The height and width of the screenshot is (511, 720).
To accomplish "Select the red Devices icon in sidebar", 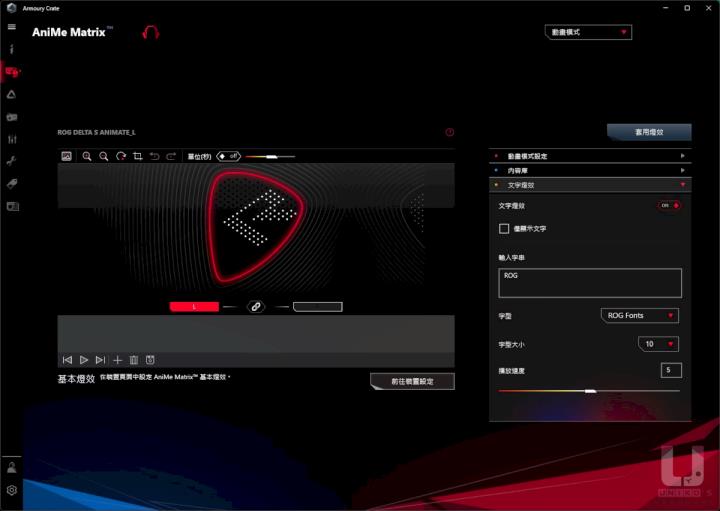I will [12, 72].
